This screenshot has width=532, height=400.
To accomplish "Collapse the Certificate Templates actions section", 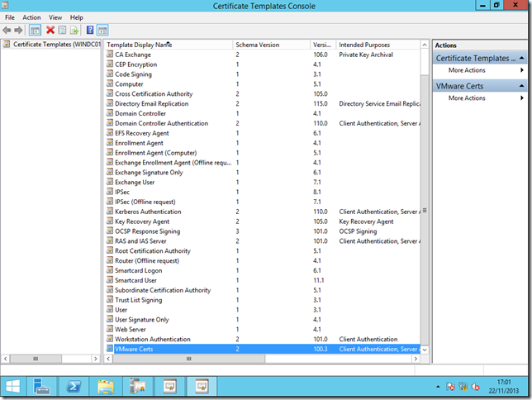I will [522, 59].
